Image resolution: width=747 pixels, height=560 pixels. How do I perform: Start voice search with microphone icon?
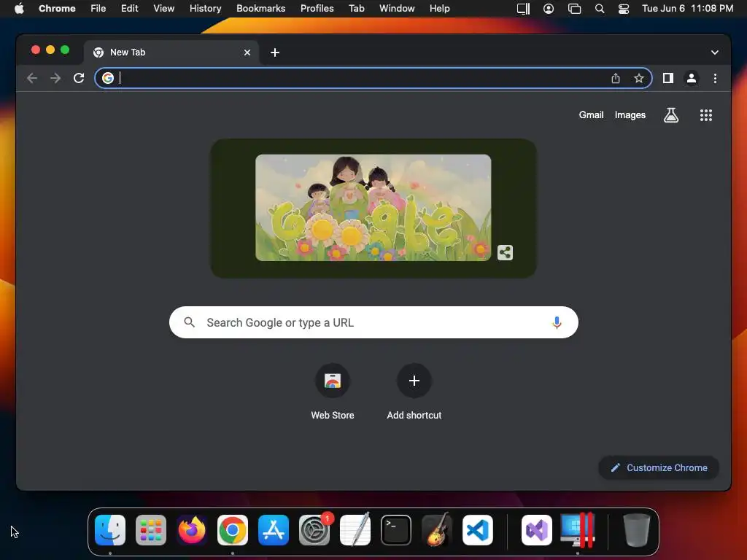556,322
